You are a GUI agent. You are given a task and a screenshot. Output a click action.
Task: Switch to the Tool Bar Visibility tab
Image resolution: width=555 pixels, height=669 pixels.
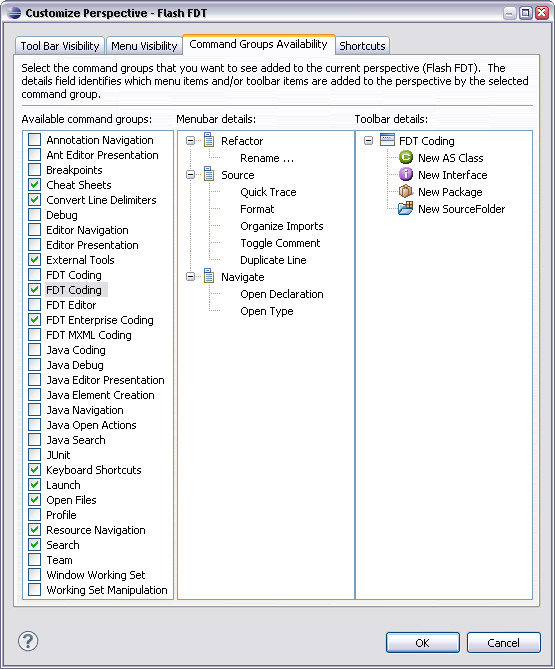pyautogui.click(x=60, y=46)
